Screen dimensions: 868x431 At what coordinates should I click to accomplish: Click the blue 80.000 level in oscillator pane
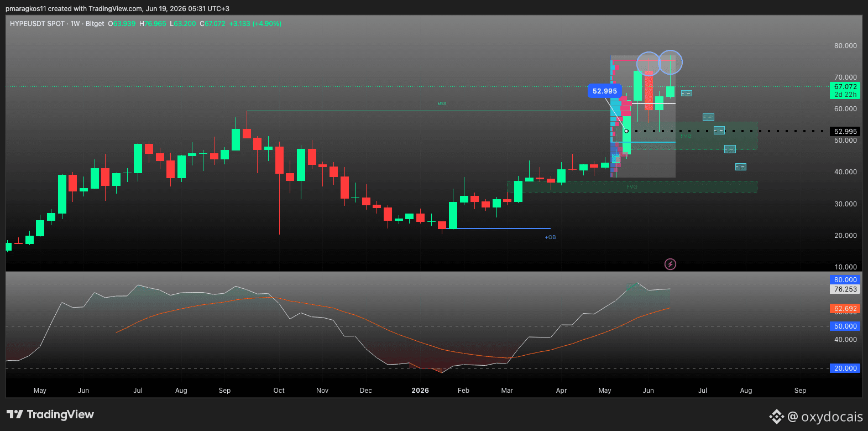[x=845, y=280]
